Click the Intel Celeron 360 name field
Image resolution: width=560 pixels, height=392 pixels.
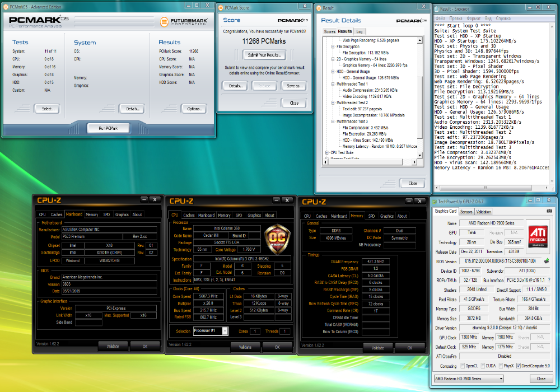[227, 228]
